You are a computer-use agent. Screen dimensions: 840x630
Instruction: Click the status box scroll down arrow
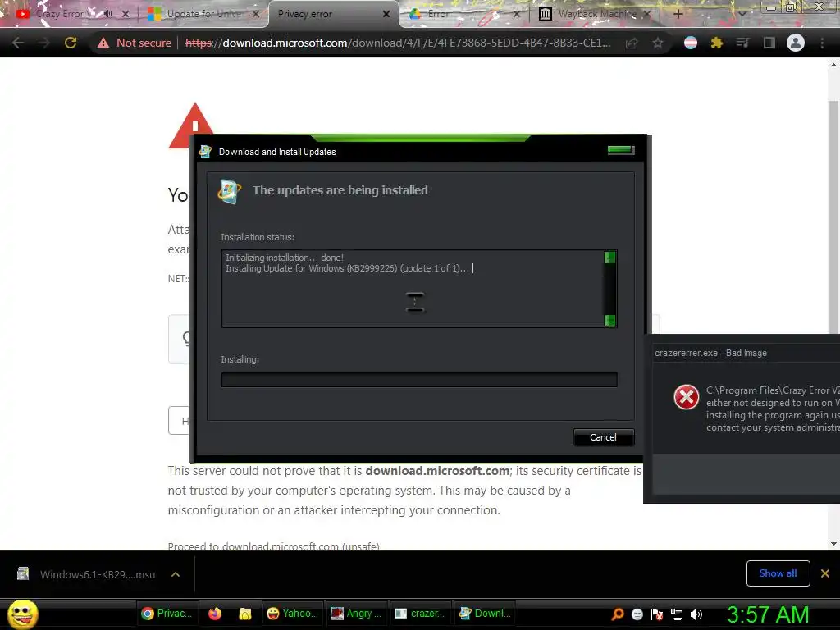(609, 321)
